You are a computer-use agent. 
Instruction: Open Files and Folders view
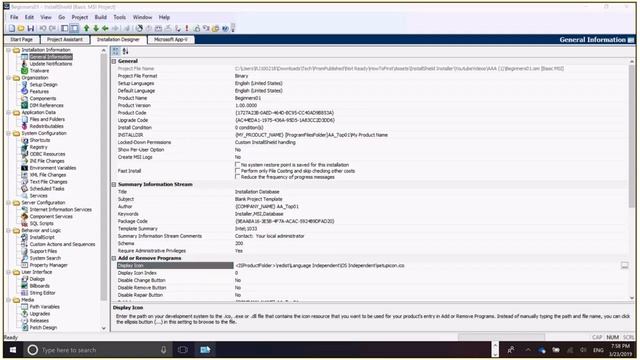click(47, 119)
